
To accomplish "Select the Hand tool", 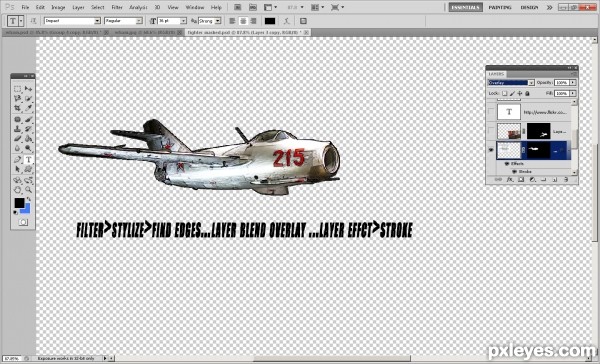I will pos(18,189).
